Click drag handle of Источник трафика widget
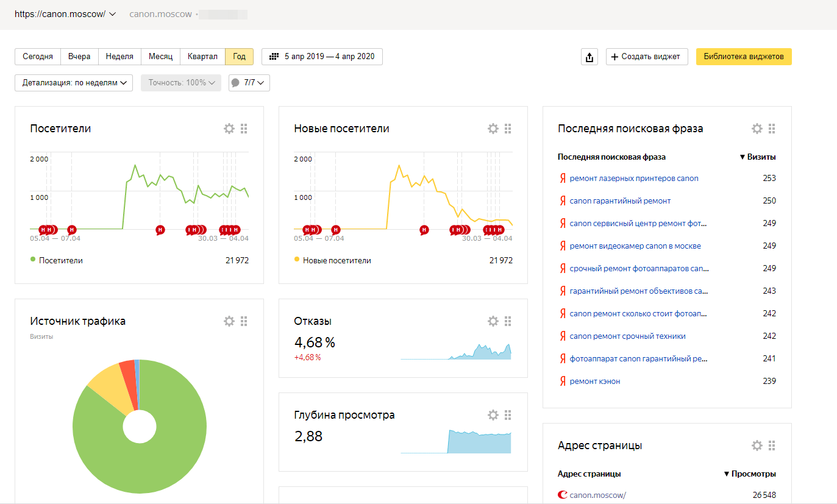Viewport: 837px width, 504px height. point(244,321)
